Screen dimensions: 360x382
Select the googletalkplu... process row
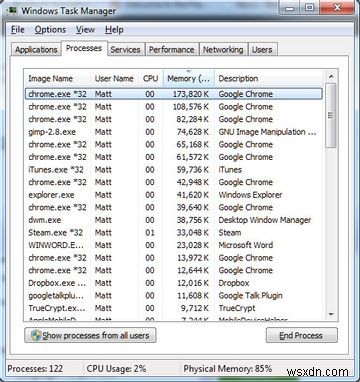(174, 296)
